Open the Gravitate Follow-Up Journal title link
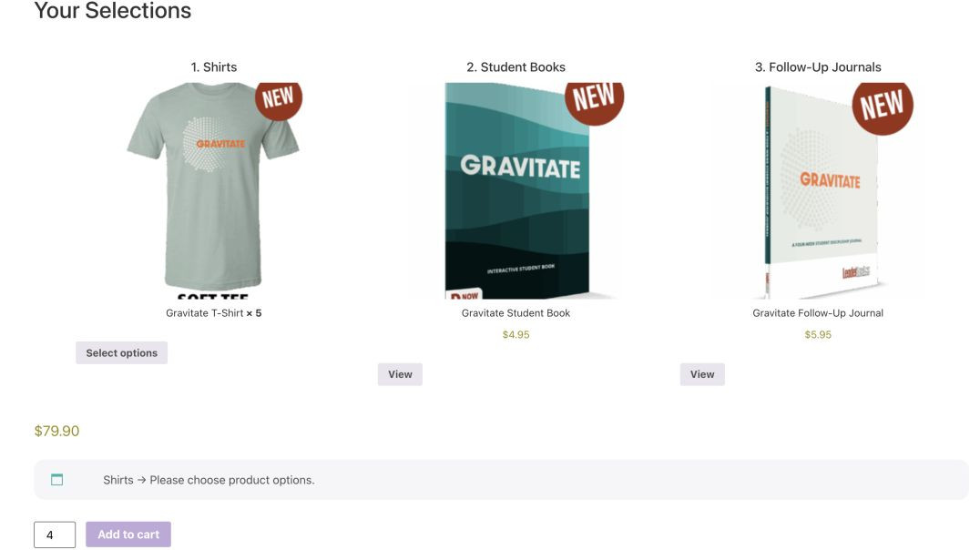Screen dimensions: 980x550 tap(818, 313)
